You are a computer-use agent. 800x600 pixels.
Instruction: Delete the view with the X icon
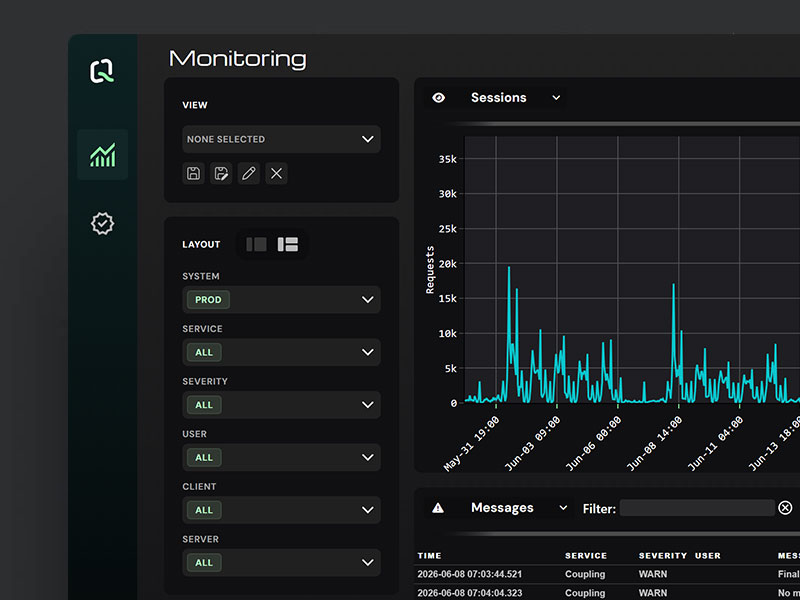point(276,173)
